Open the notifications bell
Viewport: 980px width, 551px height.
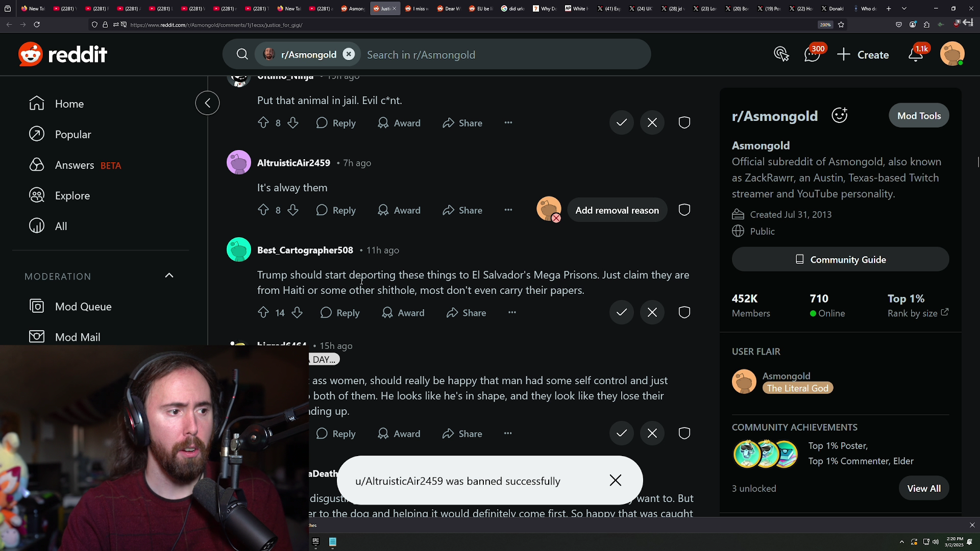click(x=916, y=54)
